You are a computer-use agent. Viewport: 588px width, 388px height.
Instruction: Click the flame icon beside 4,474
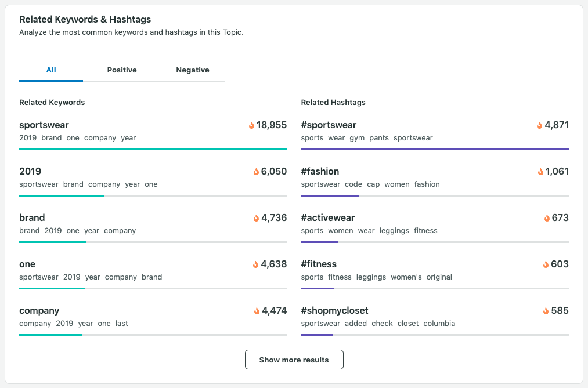tap(257, 311)
